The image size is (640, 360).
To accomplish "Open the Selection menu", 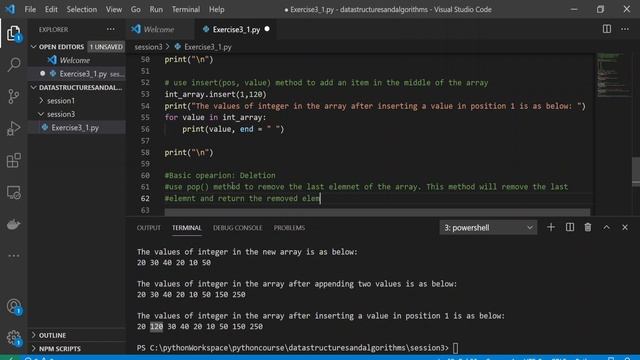I will pyautogui.click(x=82, y=9).
